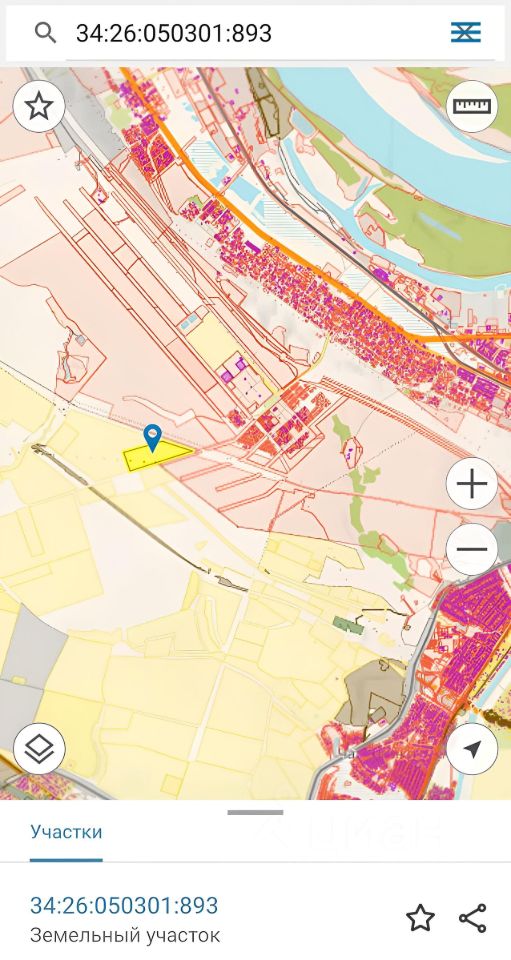
Task: Open favorites star button on map
Action: [x=39, y=107]
